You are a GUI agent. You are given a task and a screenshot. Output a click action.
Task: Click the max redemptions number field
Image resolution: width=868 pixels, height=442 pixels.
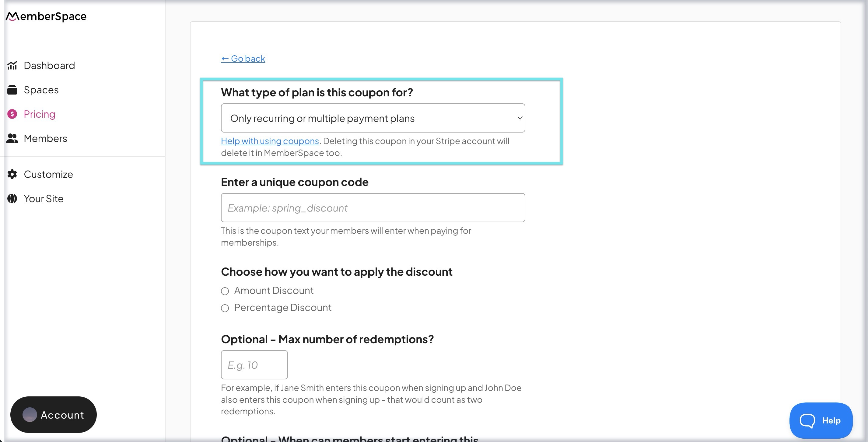[x=254, y=365]
